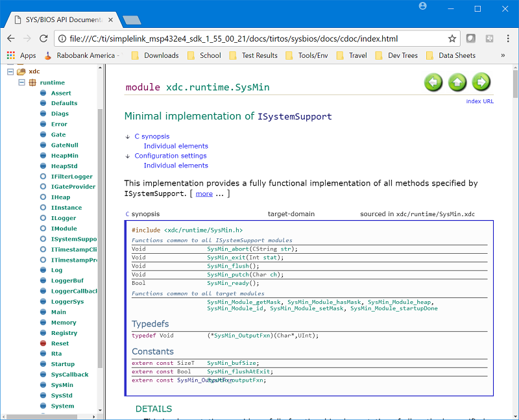Open the Apps grid icon in bookmarks bar
This screenshot has width=519, height=420.
(x=11, y=56)
